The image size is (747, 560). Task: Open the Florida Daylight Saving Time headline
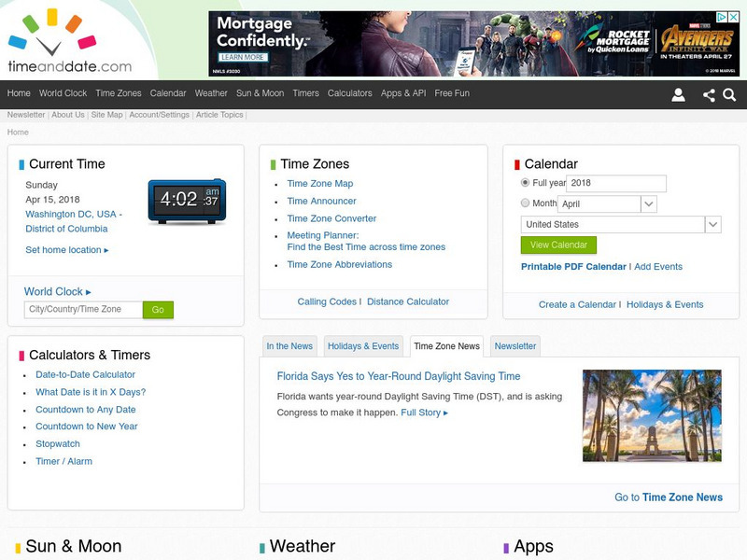tap(399, 376)
